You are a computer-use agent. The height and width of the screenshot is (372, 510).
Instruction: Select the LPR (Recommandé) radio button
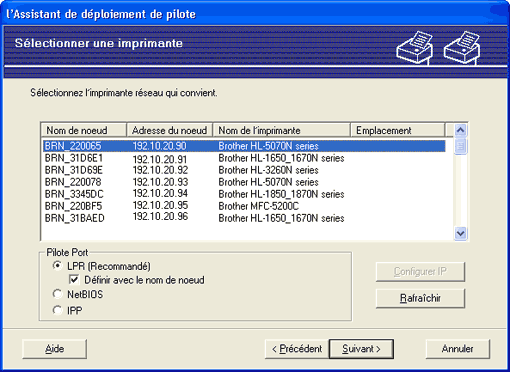click(57, 266)
